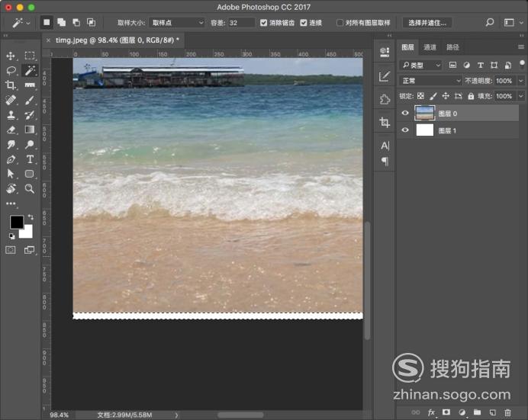Select the Healing Brush tool
The width and height of the screenshot is (528, 420).
pyautogui.click(x=11, y=100)
